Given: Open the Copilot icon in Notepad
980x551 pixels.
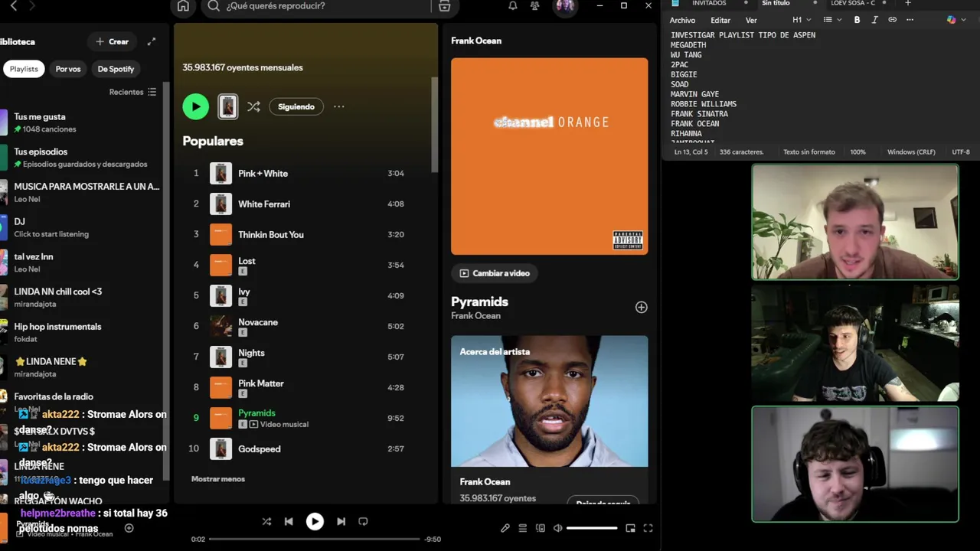Looking at the screenshot, I should pyautogui.click(x=952, y=20).
